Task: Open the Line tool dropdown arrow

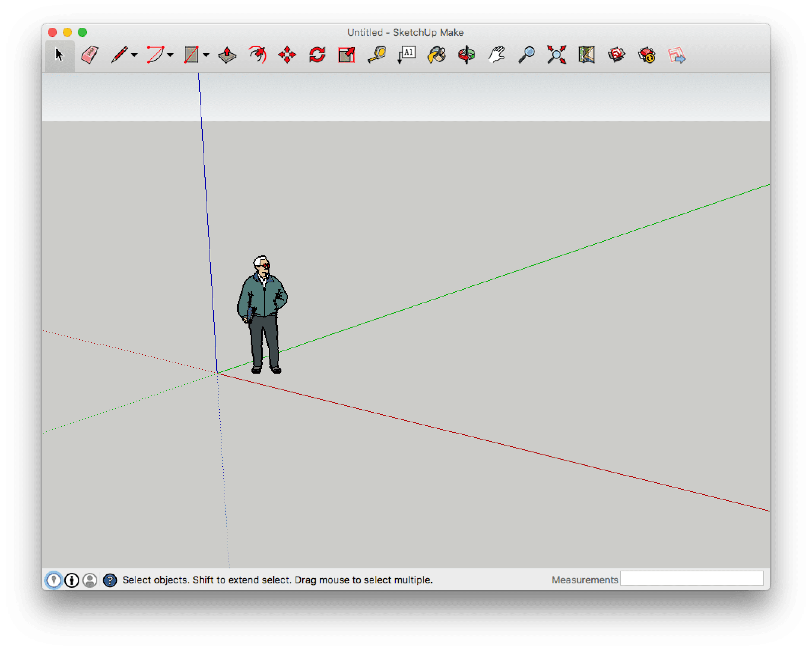Action: pos(134,55)
